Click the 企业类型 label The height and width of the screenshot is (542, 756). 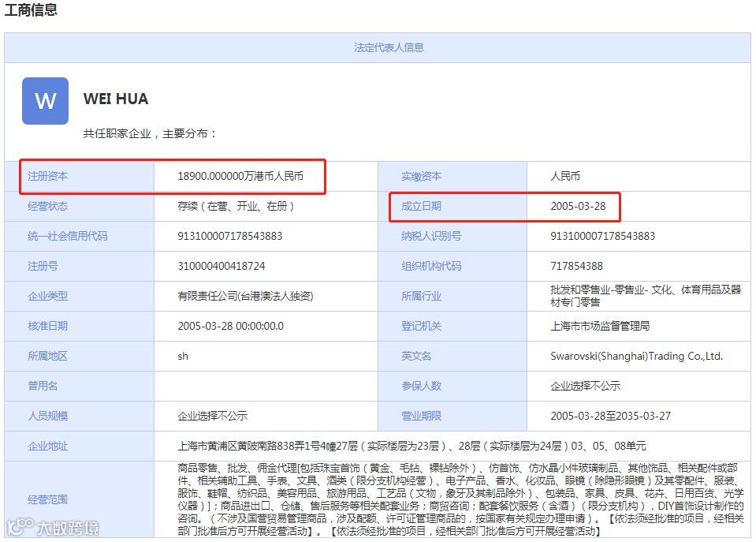coord(48,296)
